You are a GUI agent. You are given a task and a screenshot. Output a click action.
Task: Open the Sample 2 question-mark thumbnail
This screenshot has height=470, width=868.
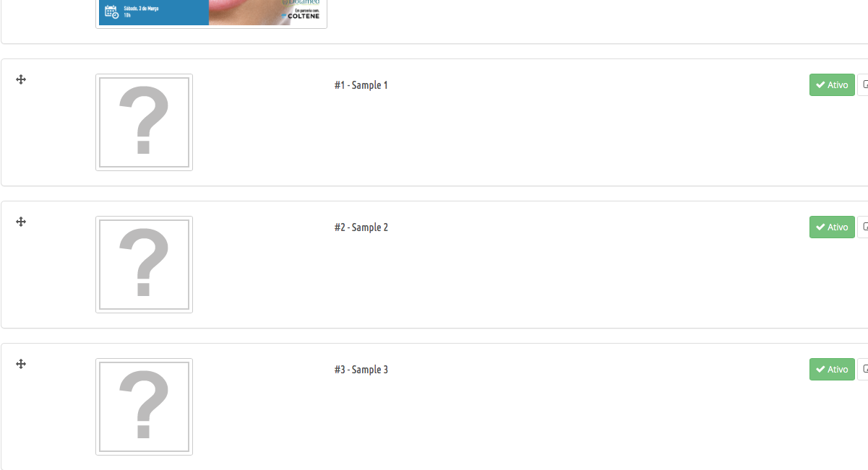click(144, 264)
